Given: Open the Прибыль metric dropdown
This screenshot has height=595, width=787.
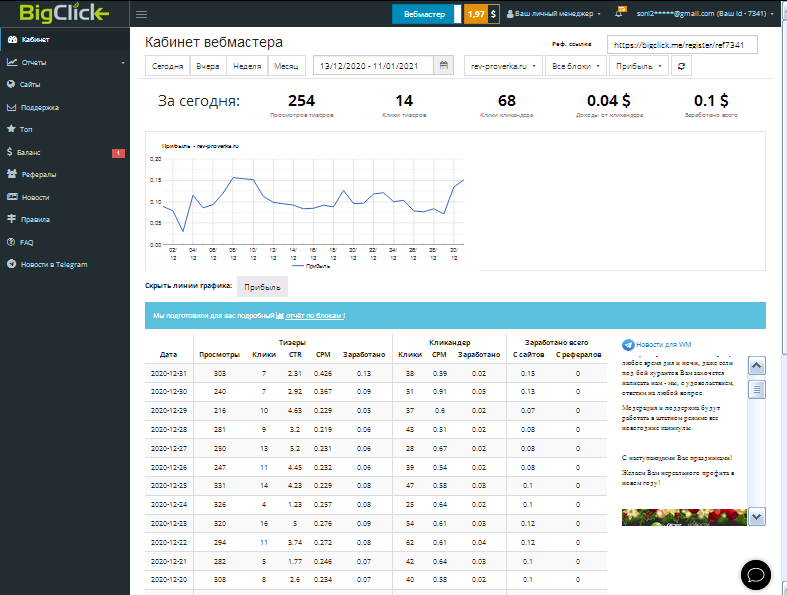Looking at the screenshot, I should coord(639,66).
